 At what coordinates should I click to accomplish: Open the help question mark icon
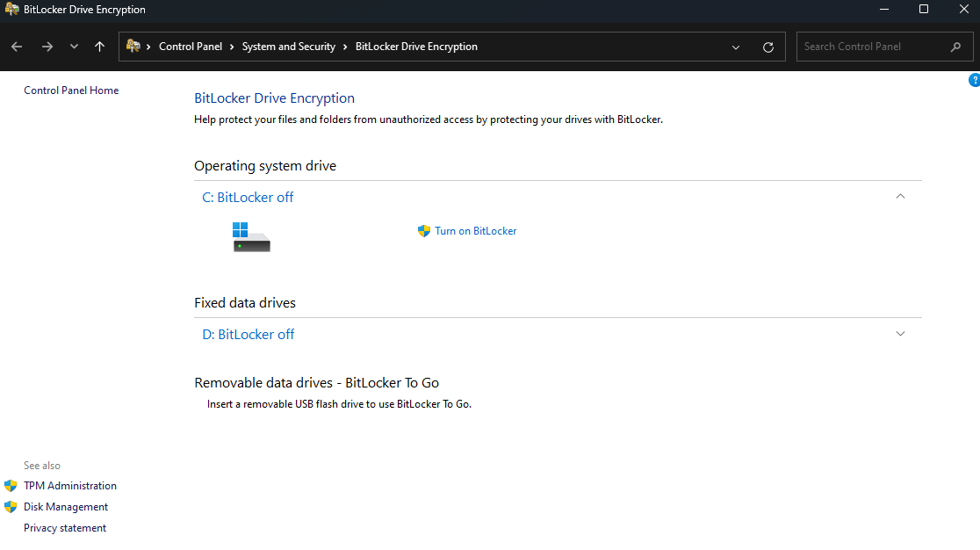(x=974, y=81)
